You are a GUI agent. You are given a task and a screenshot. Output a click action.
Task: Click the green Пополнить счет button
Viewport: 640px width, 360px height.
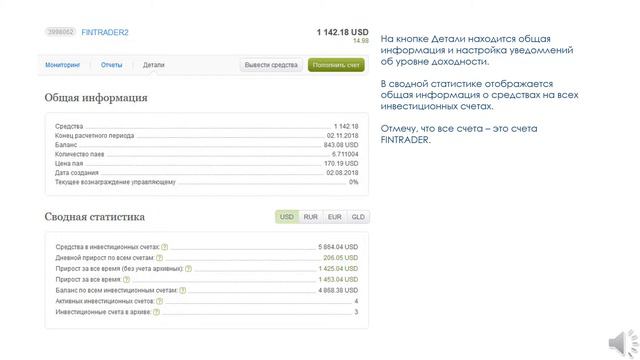[x=336, y=65]
